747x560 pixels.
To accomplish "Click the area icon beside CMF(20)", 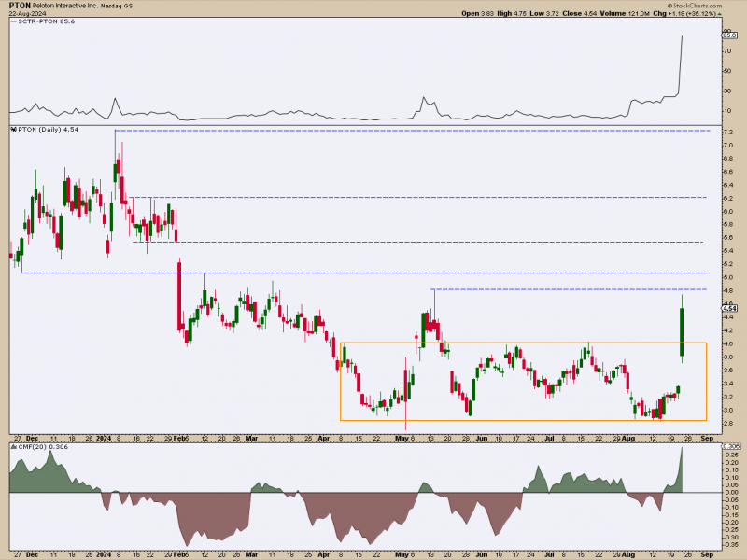I will coord(14,447).
